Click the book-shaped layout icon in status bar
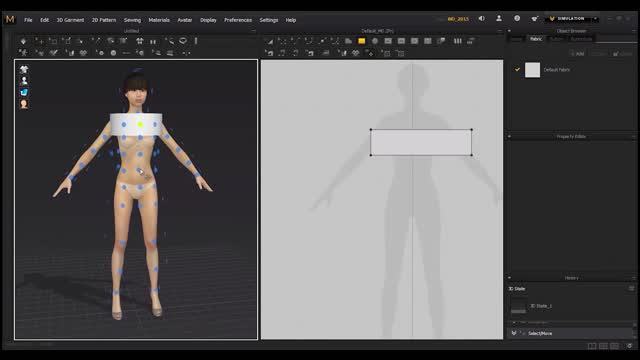 coord(591,346)
